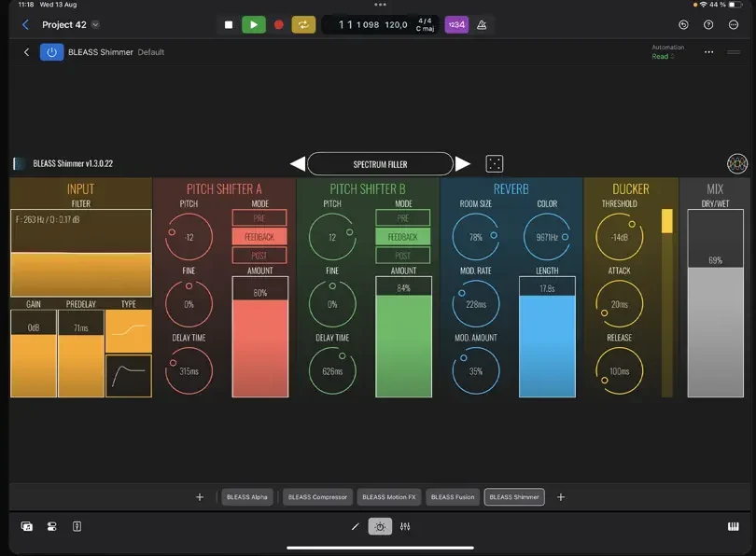Screen dimensions: 756x556
Task: Toggle the purple 1234 count-in button
Action: (456, 24)
